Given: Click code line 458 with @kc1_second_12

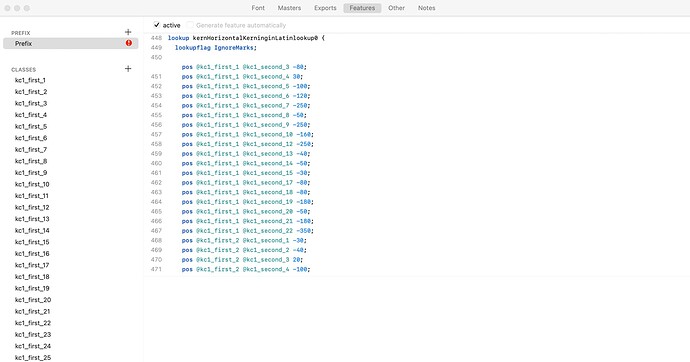Looking at the screenshot, I should [x=248, y=144].
